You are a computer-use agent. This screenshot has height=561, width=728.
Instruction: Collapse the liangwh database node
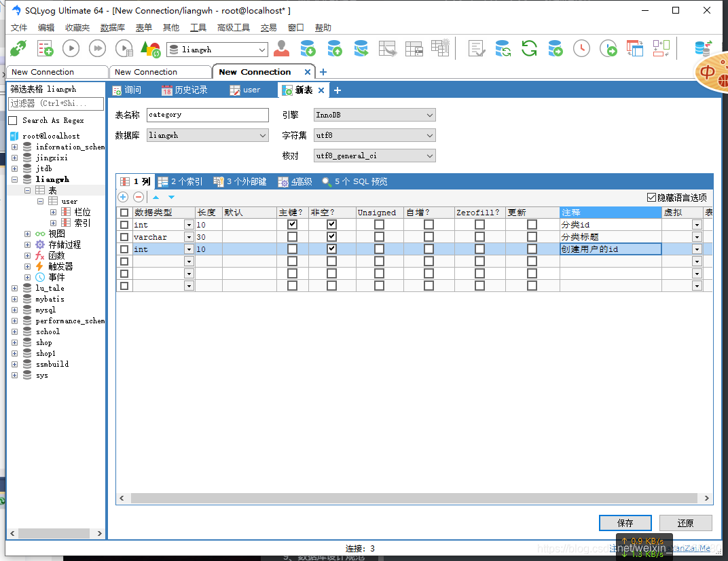[x=14, y=179]
